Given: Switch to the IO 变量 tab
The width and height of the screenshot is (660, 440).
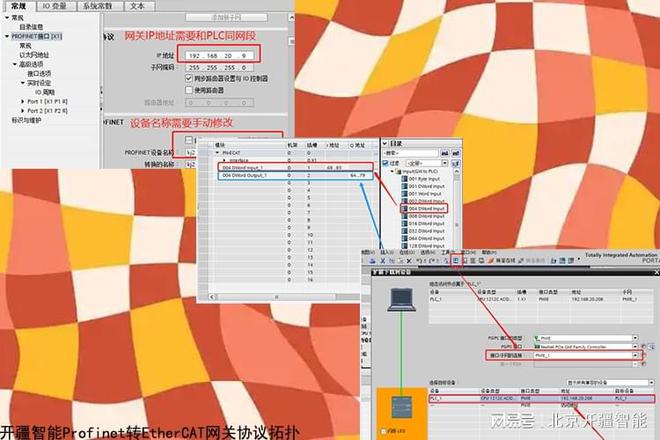Looking at the screenshot, I should (x=55, y=5).
